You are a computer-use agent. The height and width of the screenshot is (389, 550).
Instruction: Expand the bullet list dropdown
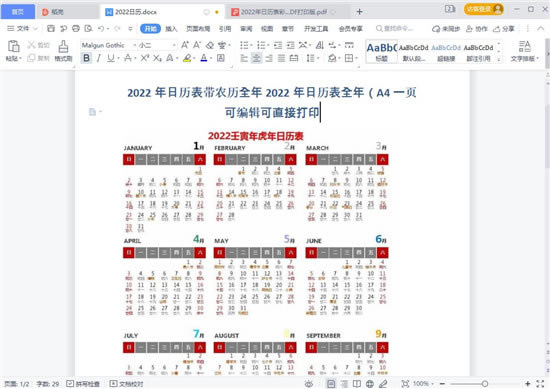251,45
